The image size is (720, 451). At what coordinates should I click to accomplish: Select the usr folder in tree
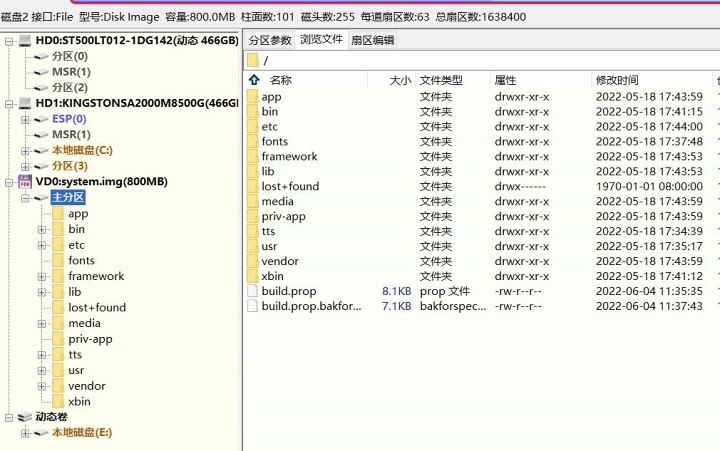[x=76, y=370]
